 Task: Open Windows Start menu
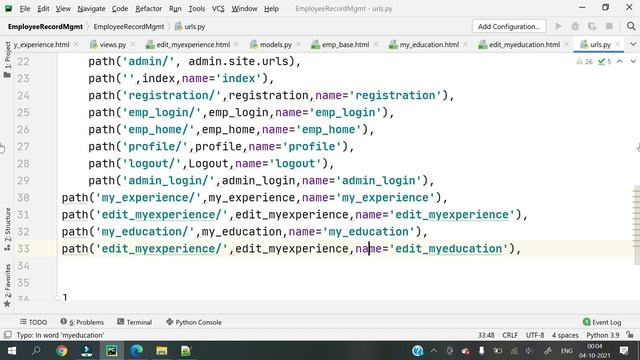point(12,351)
